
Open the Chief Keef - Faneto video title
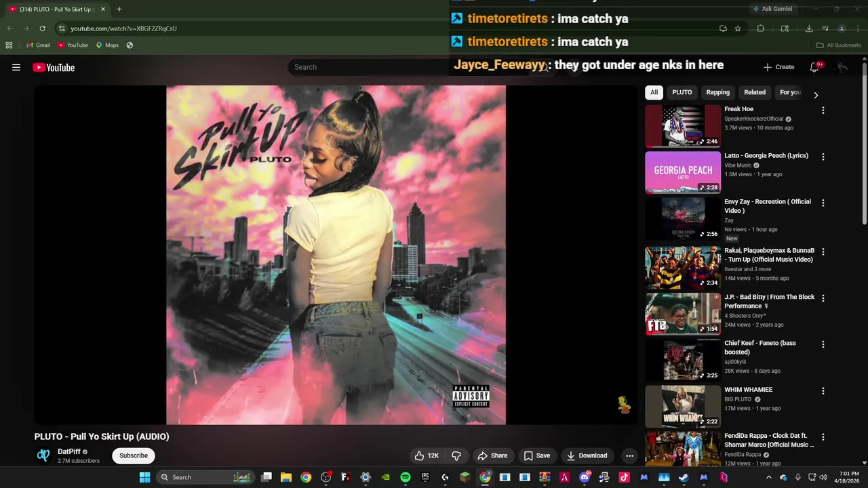pos(760,348)
